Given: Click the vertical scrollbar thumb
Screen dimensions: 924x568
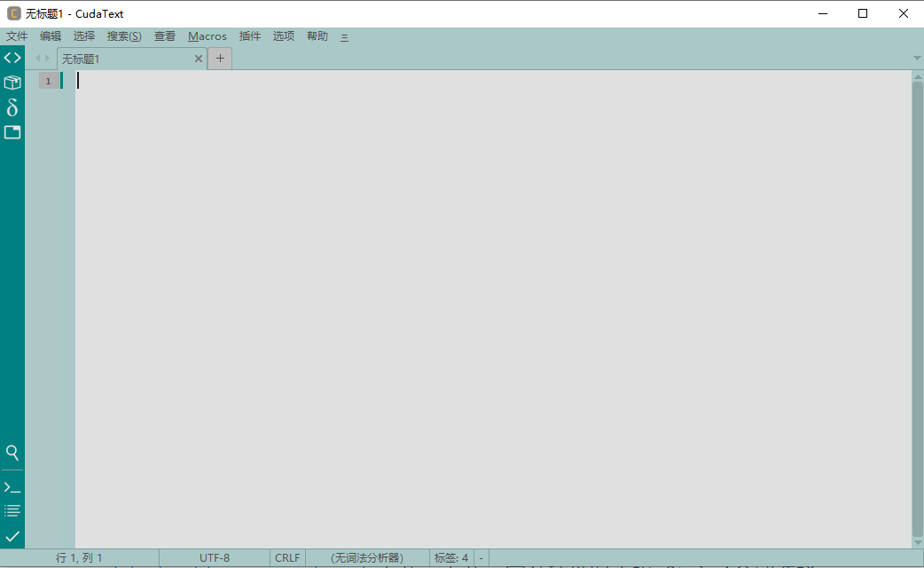Looking at the screenshot, I should (x=918, y=310).
